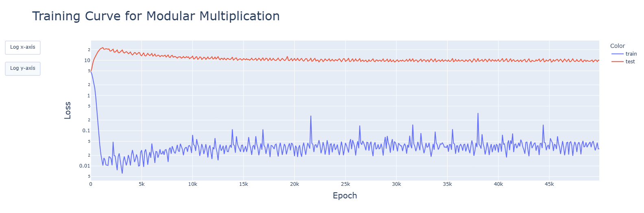The image size is (644, 213).
Task: Click the 10k epoch tick label
Action: coord(192,184)
